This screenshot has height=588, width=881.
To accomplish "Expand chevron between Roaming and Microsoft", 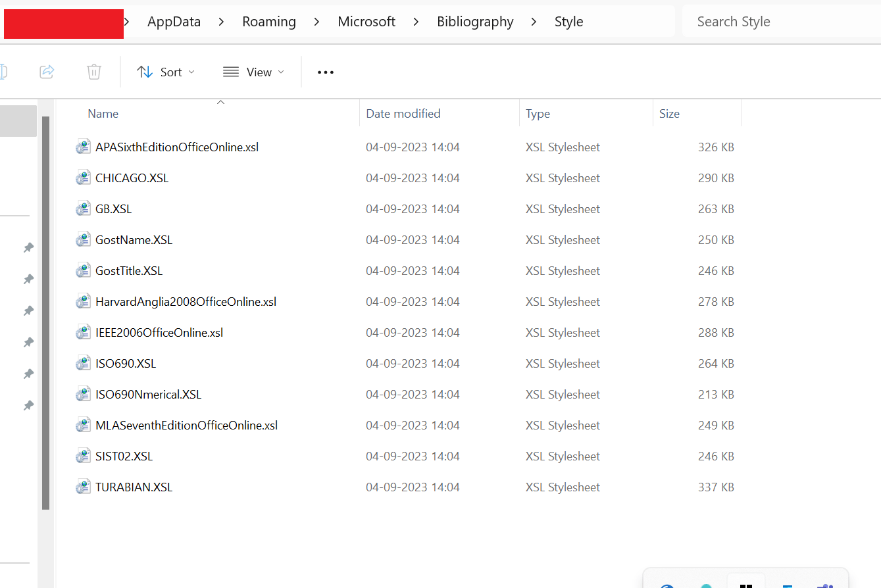I will 316,22.
